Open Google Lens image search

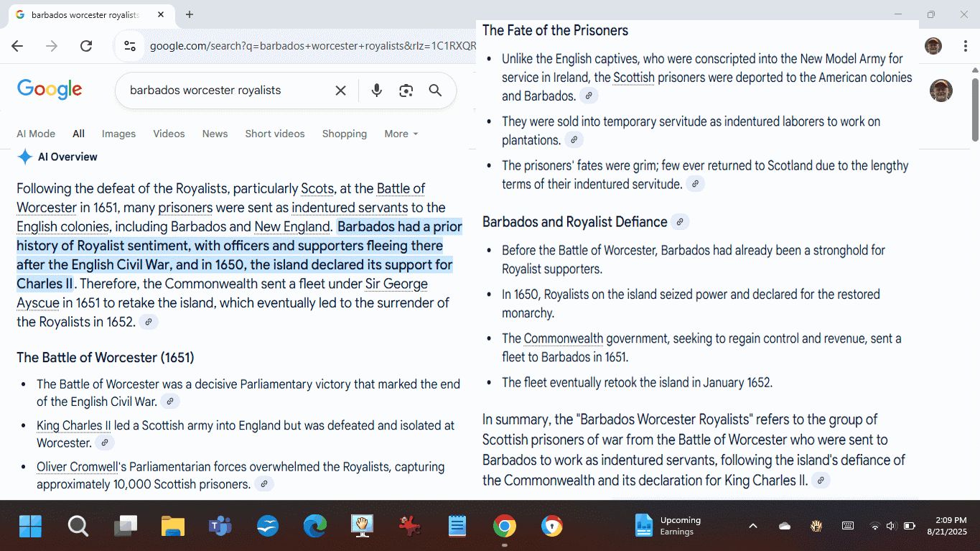pyautogui.click(x=406, y=91)
